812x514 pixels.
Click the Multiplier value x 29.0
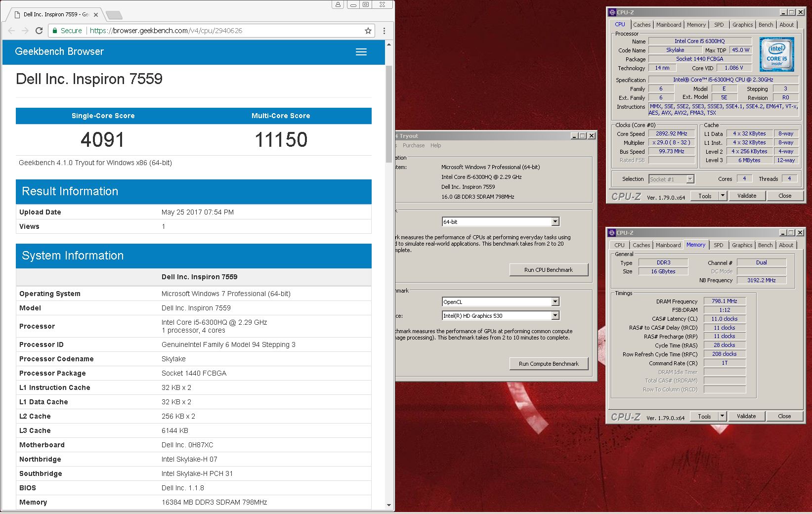click(672, 142)
